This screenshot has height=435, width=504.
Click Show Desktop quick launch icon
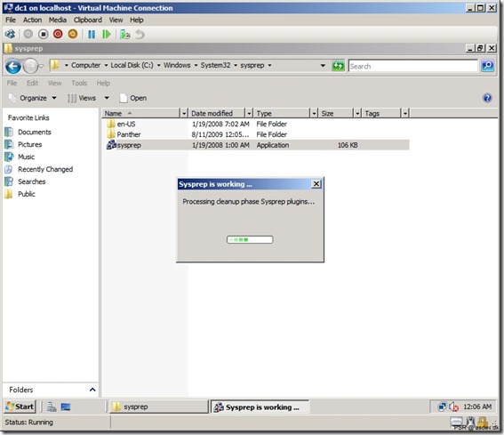pos(66,407)
